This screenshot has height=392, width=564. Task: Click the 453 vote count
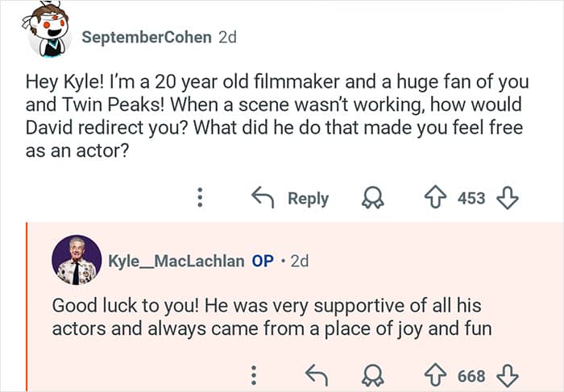pyautogui.click(x=471, y=198)
